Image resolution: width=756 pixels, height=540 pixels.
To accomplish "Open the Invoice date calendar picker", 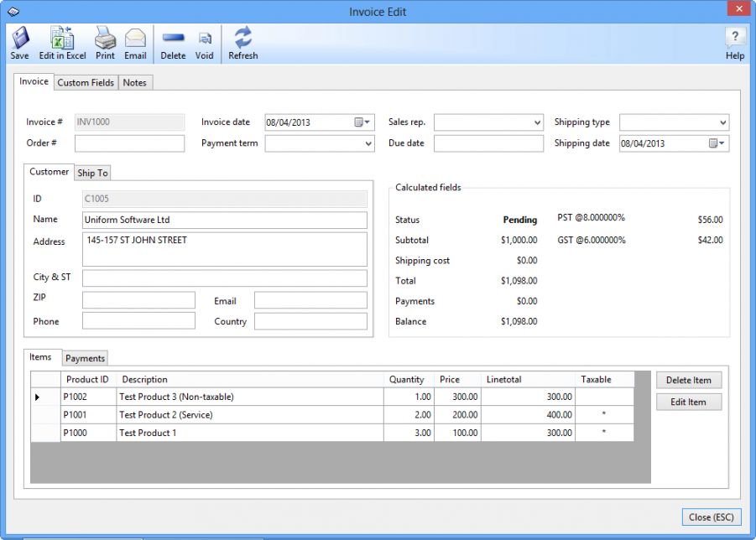I will point(362,122).
